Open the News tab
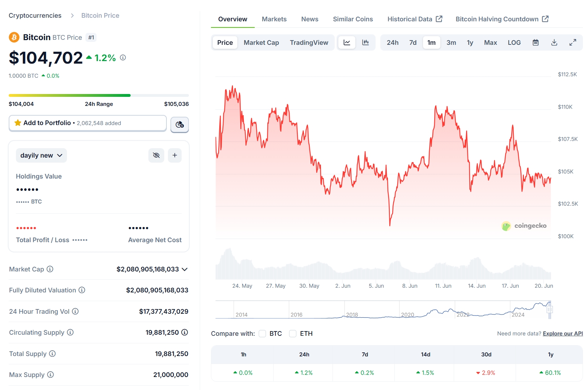The height and width of the screenshot is (390, 588). click(310, 19)
